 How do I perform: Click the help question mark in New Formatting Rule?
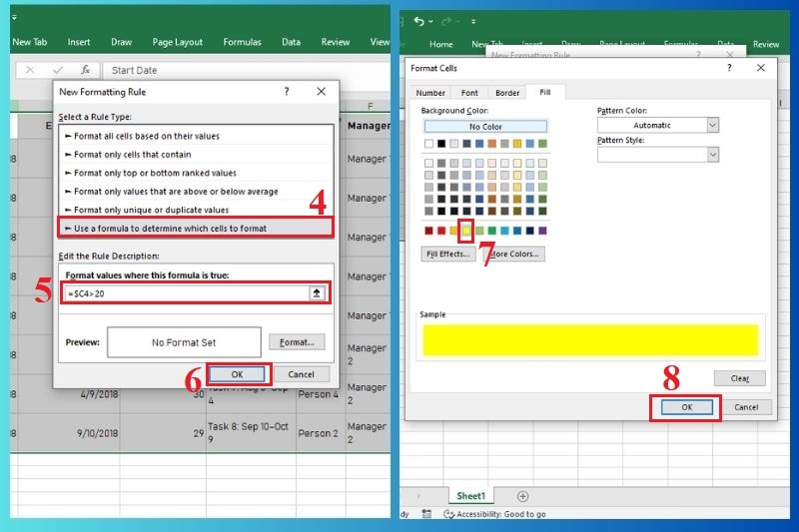[287, 92]
